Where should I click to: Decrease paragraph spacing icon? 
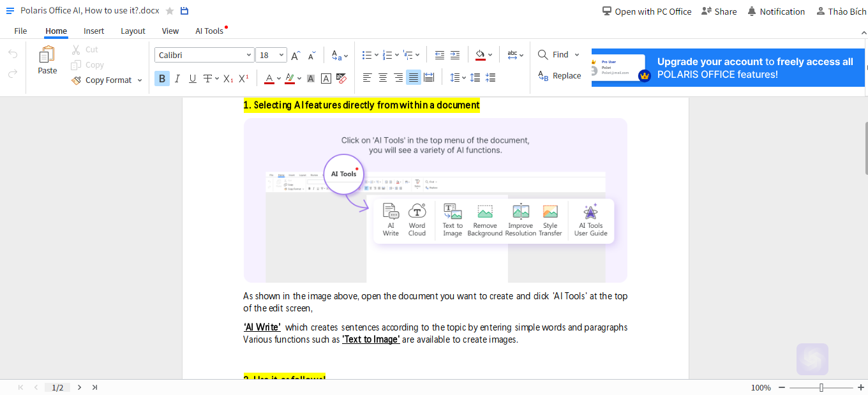click(x=490, y=77)
